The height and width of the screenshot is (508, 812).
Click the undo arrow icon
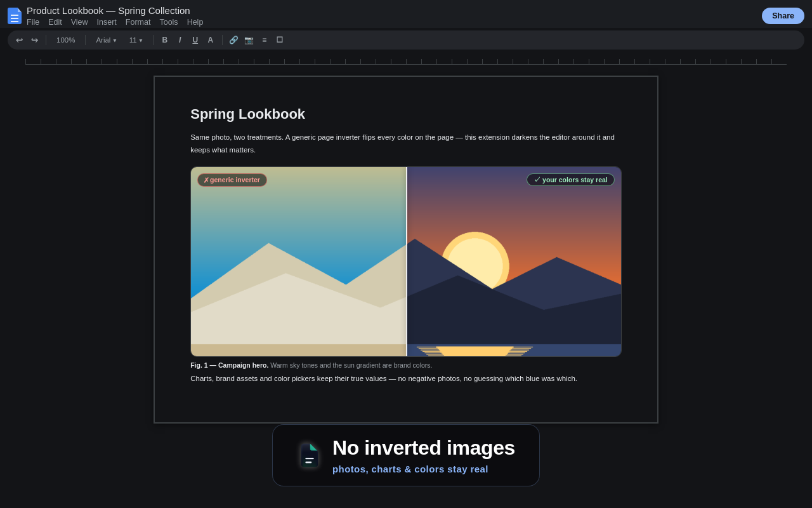19,40
